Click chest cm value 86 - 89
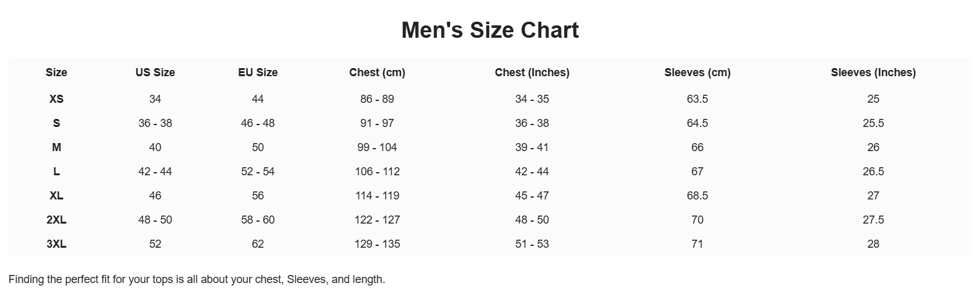 click(377, 99)
